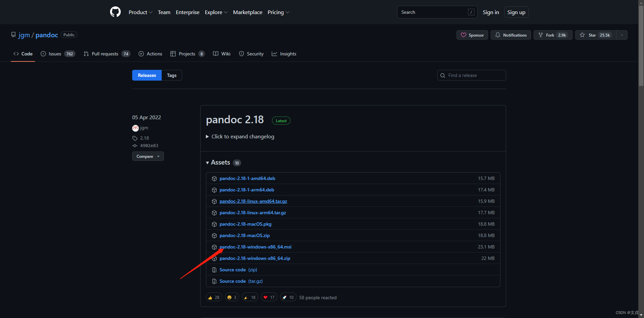Screen dimensions: 644x318
Task: Open the Wiki tab
Action: coord(222,54)
